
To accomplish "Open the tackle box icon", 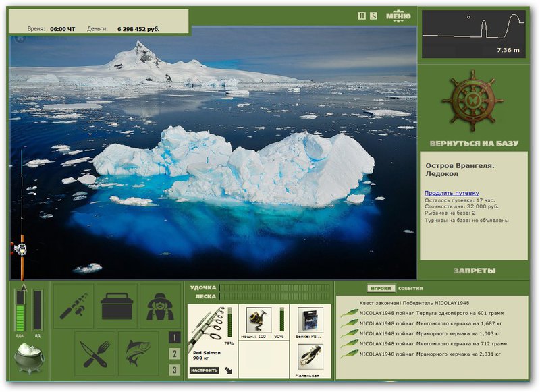I will pos(117,306).
